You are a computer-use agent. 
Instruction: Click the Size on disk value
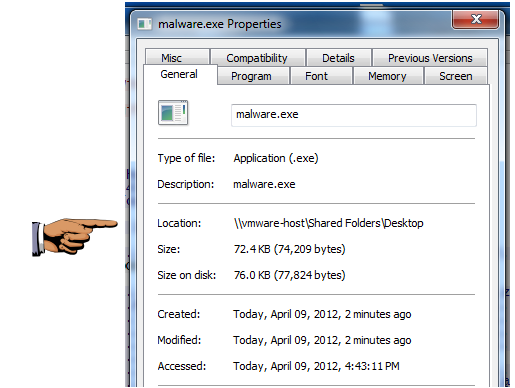[289, 275]
